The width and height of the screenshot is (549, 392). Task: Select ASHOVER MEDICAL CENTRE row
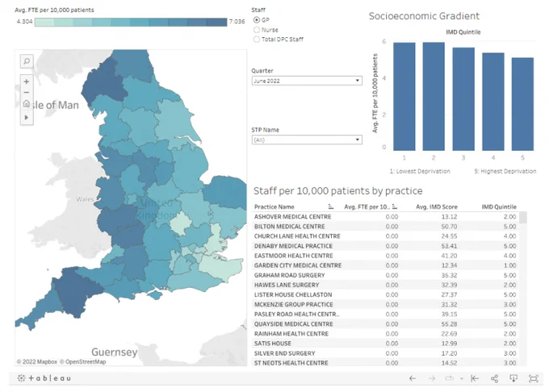click(x=385, y=216)
